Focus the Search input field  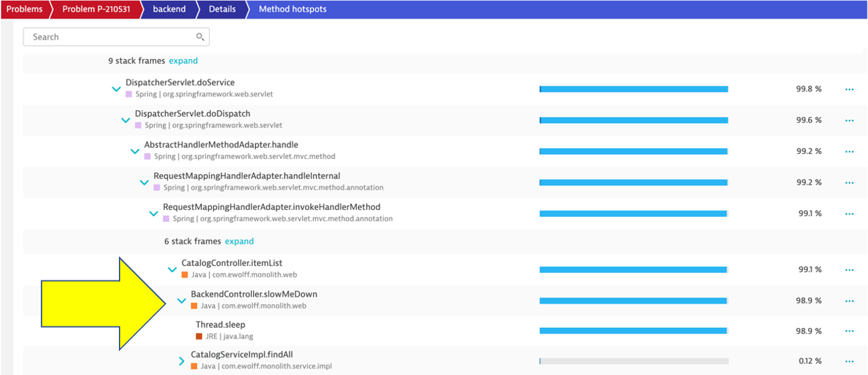click(109, 37)
